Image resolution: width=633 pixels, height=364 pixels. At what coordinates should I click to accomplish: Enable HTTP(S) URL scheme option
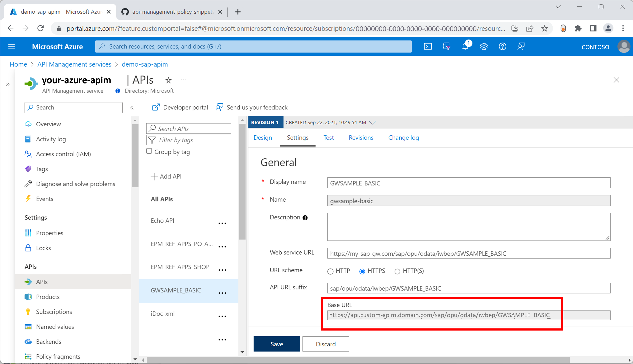point(396,271)
